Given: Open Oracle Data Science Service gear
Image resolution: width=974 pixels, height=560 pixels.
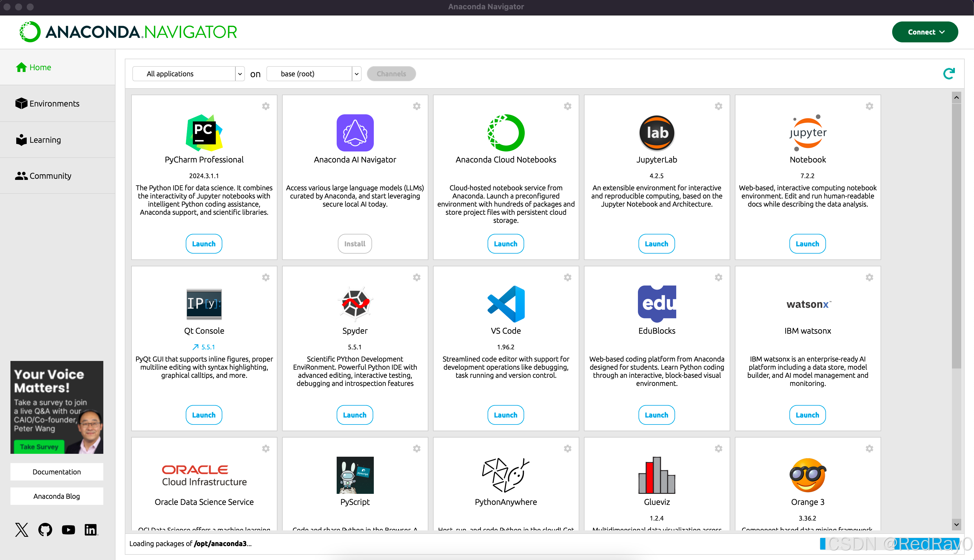Looking at the screenshot, I should pyautogui.click(x=266, y=449).
